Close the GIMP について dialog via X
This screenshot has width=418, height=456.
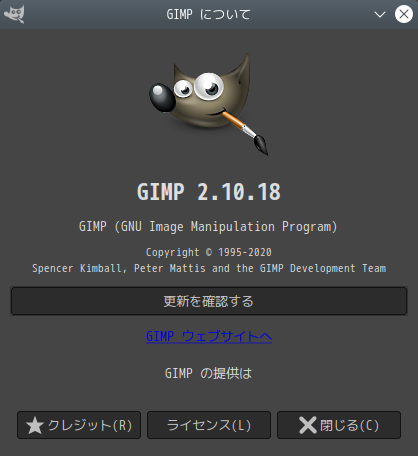click(x=404, y=14)
